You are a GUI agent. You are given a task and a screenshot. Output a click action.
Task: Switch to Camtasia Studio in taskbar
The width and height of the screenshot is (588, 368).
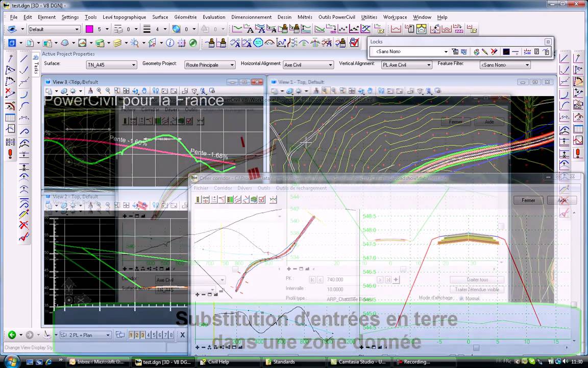pyautogui.click(x=359, y=362)
